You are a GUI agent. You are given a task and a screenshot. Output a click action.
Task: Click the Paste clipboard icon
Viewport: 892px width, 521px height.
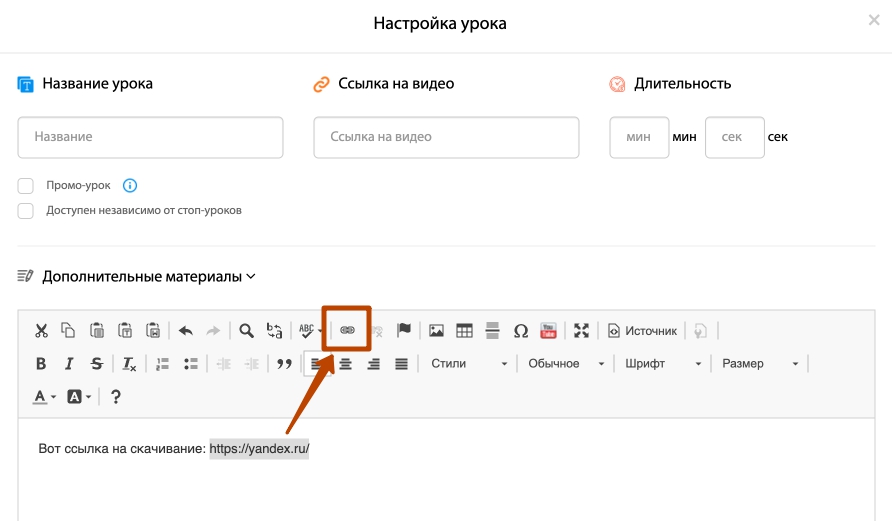(97, 330)
